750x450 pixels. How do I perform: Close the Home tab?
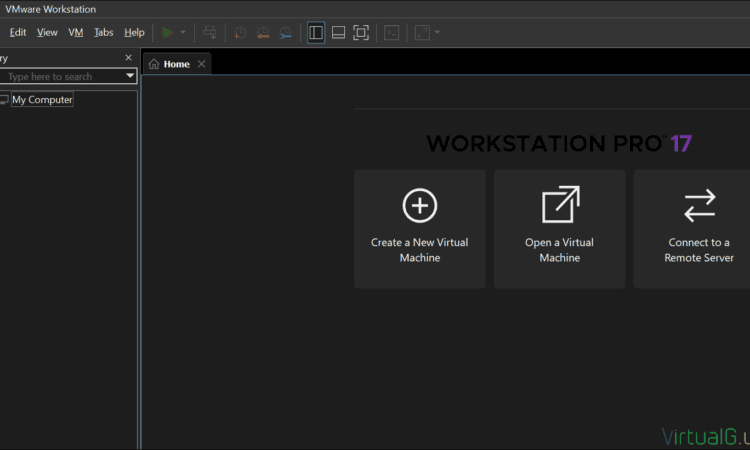click(201, 64)
